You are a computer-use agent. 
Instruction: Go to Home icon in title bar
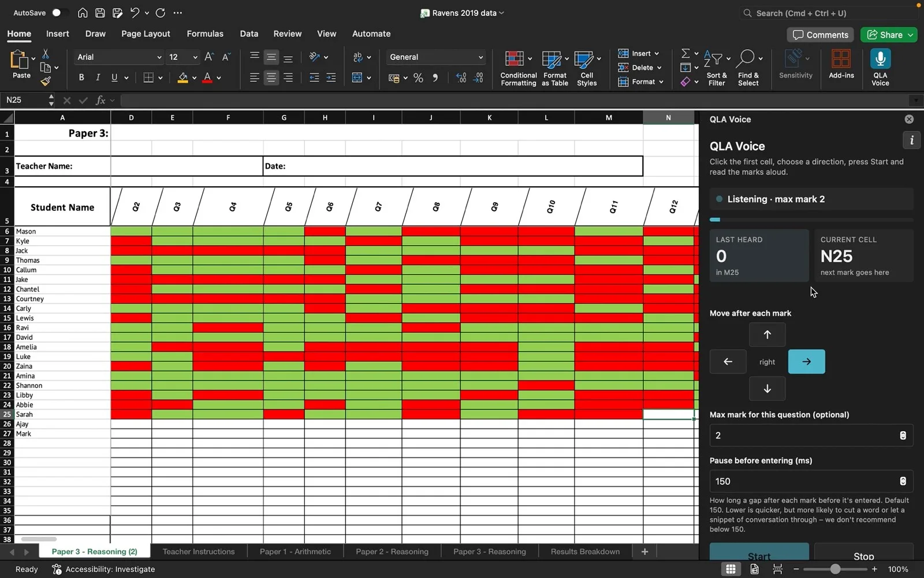point(83,13)
